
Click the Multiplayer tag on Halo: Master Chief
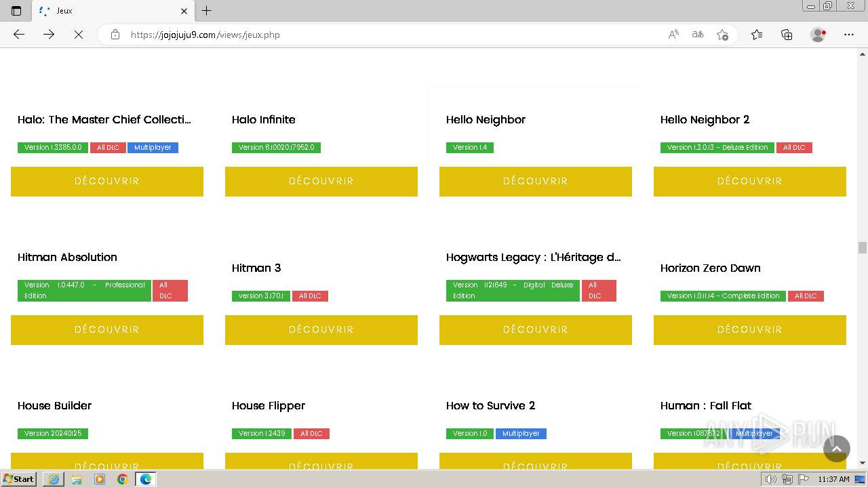click(153, 148)
